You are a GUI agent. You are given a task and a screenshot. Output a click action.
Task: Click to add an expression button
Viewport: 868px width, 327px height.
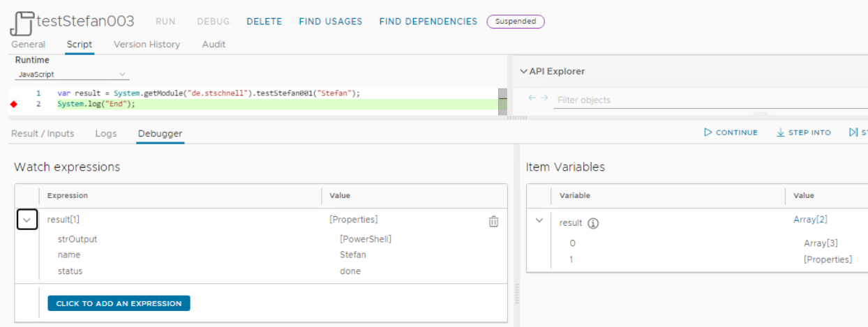coord(119,303)
